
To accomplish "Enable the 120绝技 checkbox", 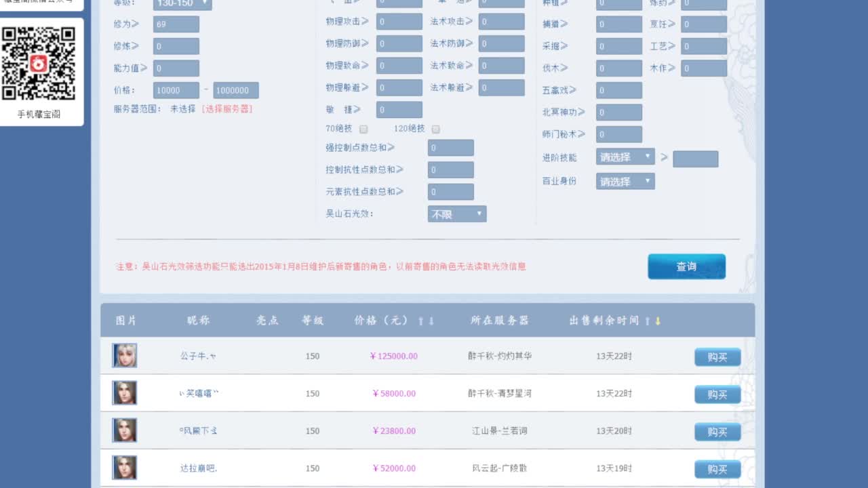I will pos(436,129).
